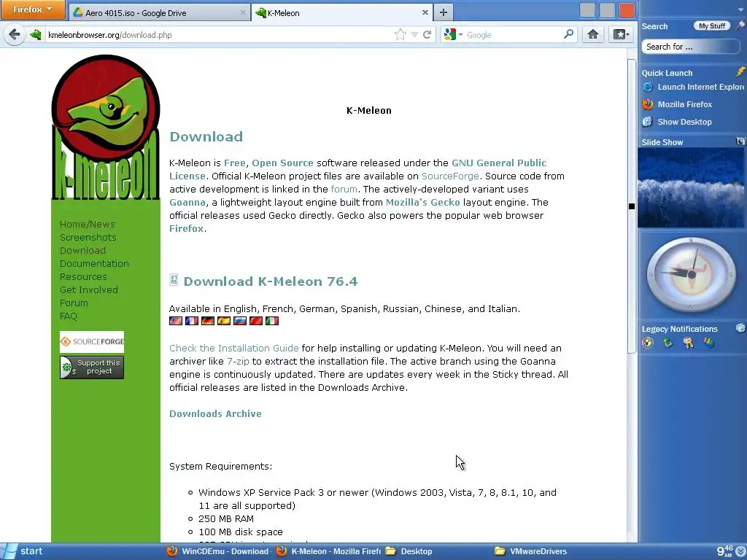Follow the 7-zip link
The width and height of the screenshot is (747, 560).
point(238,362)
